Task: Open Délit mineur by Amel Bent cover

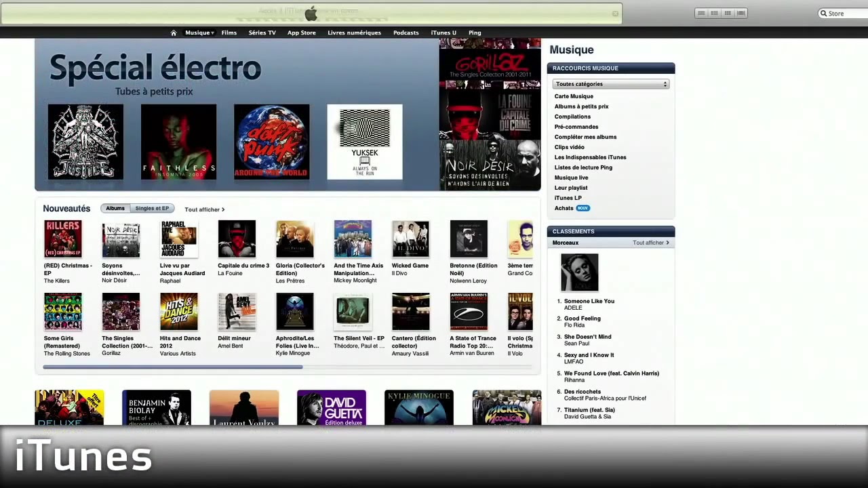Action: [x=237, y=312]
